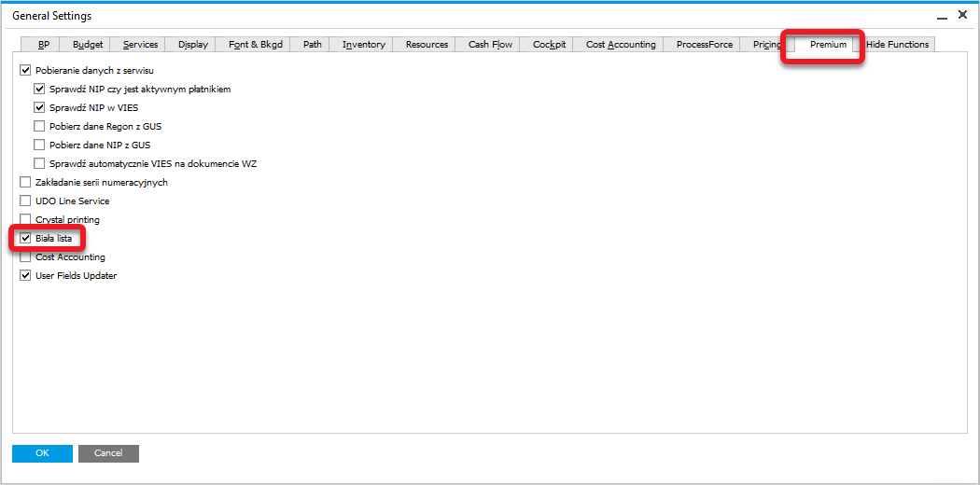This screenshot has width=980, height=485.
Task: Turn on Crystal printing option
Action: click(x=25, y=220)
